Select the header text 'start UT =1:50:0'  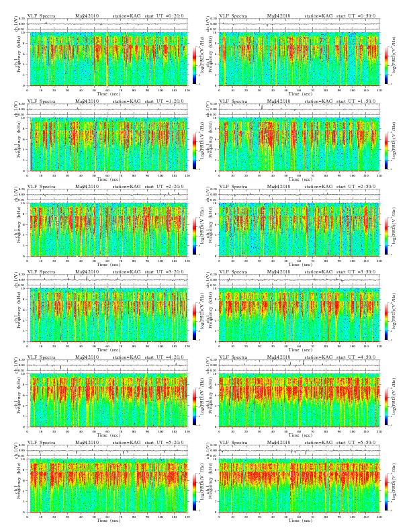356,101
